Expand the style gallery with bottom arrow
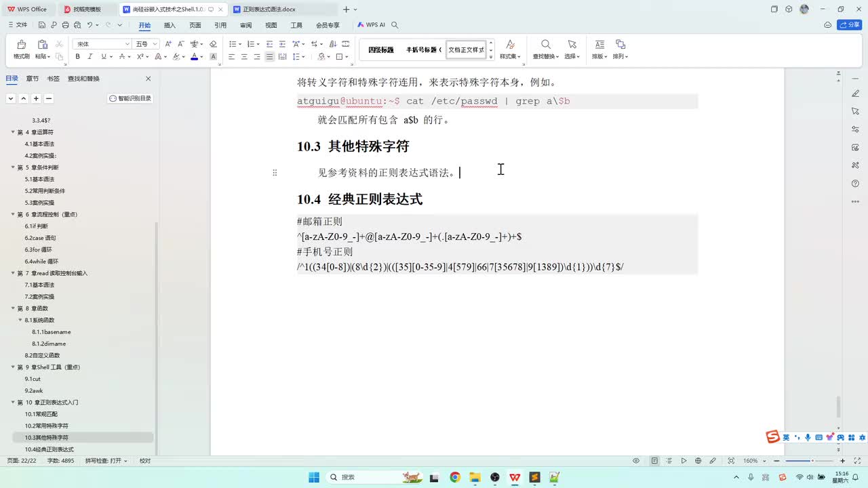The width and height of the screenshot is (868, 488). [x=491, y=58]
